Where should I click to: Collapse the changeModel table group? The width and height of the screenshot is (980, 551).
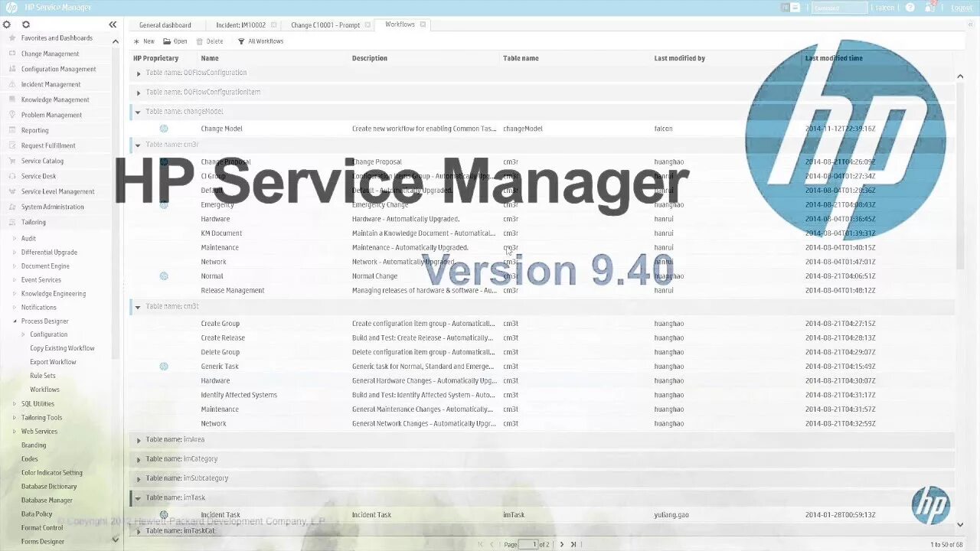tap(138, 112)
